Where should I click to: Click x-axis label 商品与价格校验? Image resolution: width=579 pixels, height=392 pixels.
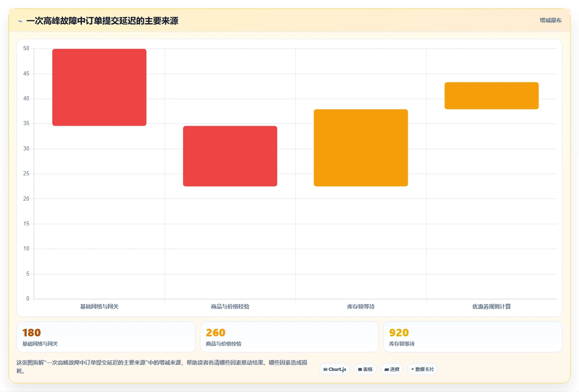click(x=230, y=306)
